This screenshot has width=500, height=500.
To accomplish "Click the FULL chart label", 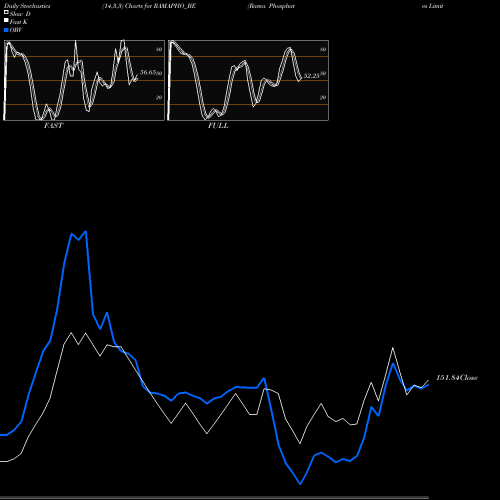I will [x=218, y=126].
